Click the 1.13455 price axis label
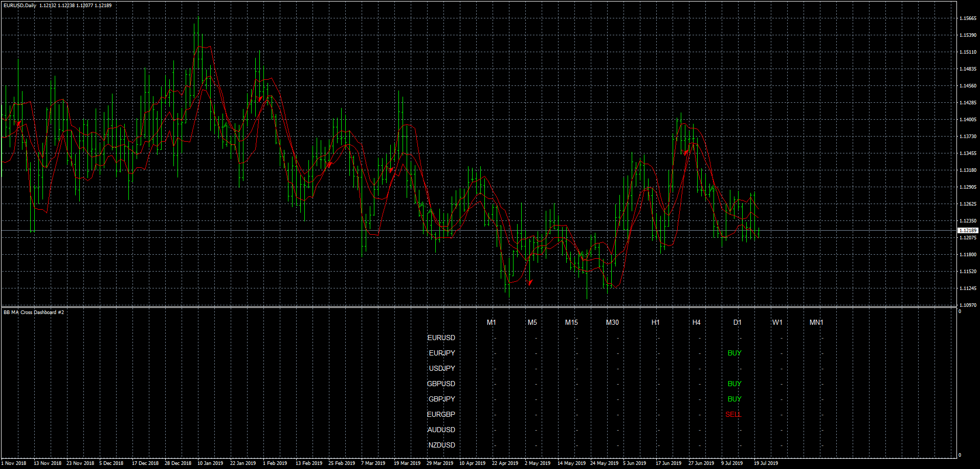 point(968,153)
